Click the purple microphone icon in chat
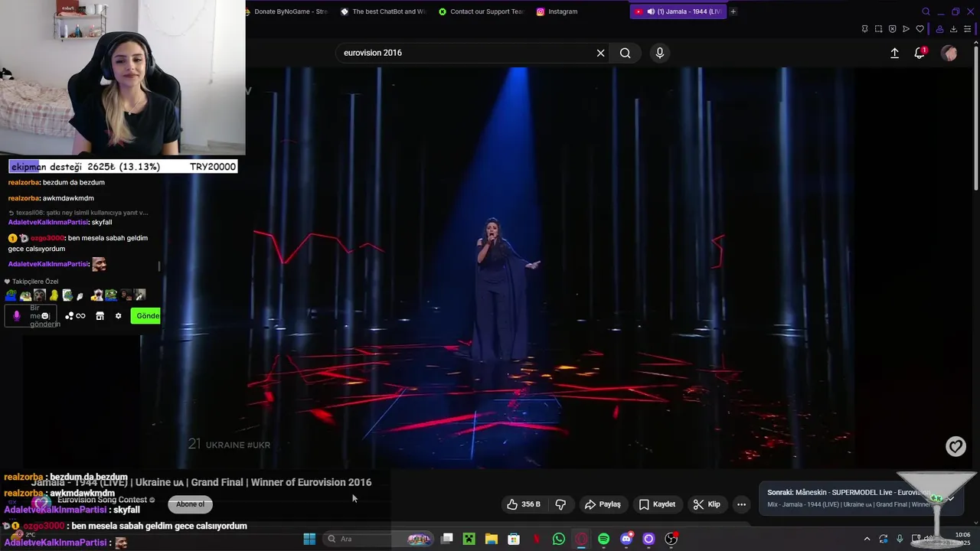Viewport: 980px width, 551px height. (x=17, y=315)
